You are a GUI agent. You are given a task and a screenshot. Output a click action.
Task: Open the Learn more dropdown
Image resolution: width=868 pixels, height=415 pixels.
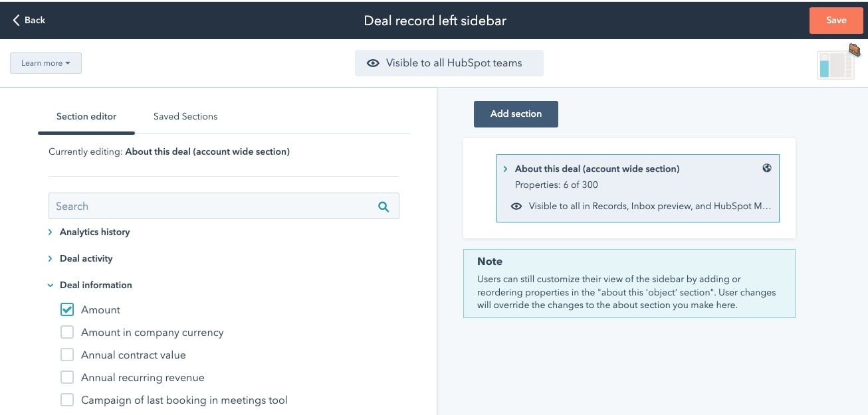pyautogui.click(x=45, y=62)
